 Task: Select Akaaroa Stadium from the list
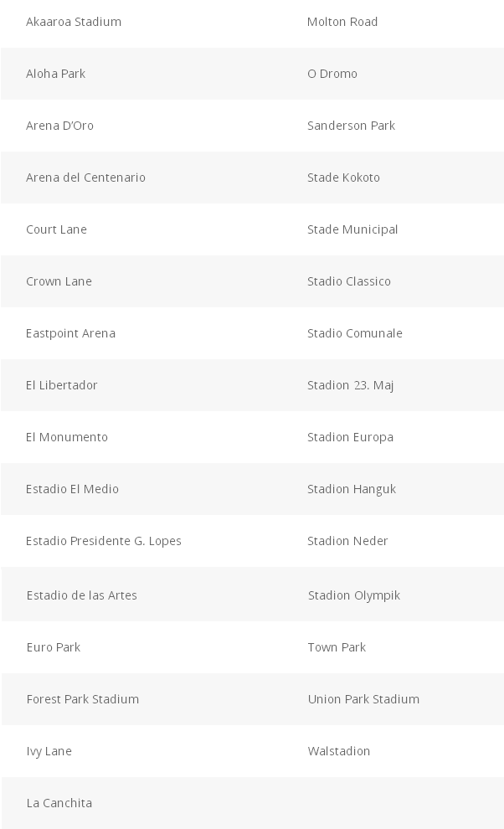pos(74,22)
